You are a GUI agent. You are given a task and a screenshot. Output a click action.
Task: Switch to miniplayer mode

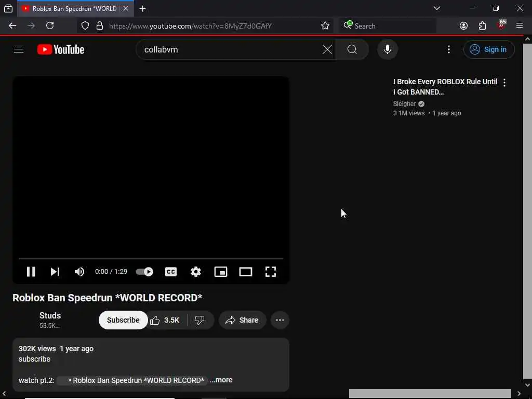click(220, 271)
